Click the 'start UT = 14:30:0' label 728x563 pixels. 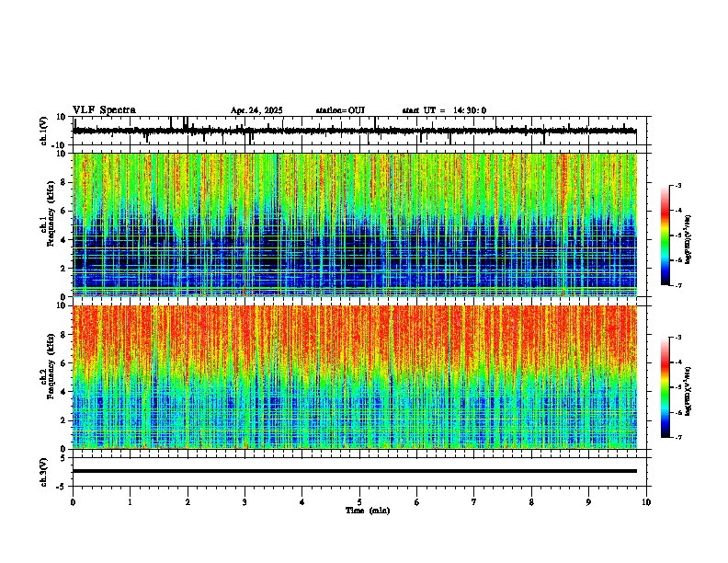[x=444, y=110]
